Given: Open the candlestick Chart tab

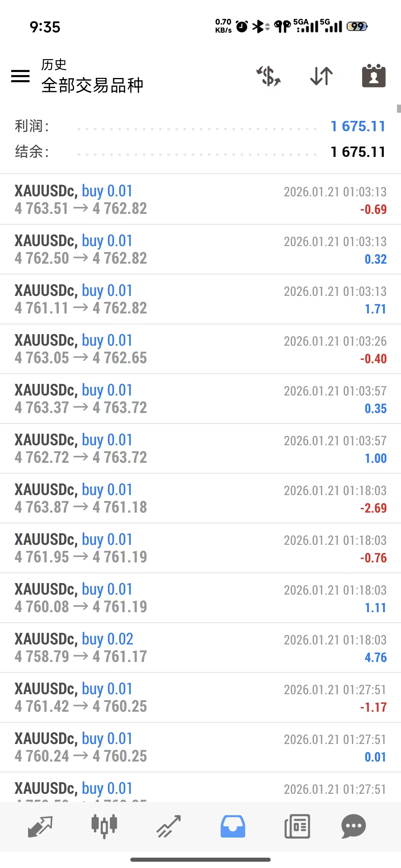Looking at the screenshot, I should (x=104, y=826).
